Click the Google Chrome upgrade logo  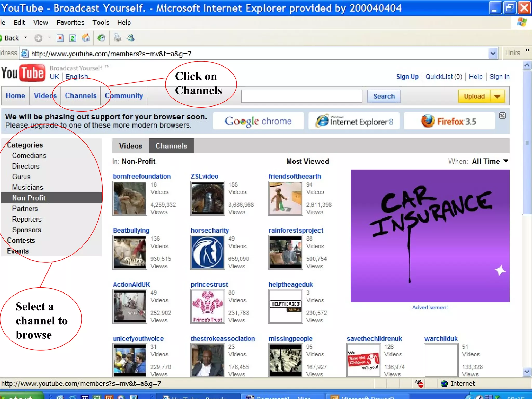258,121
